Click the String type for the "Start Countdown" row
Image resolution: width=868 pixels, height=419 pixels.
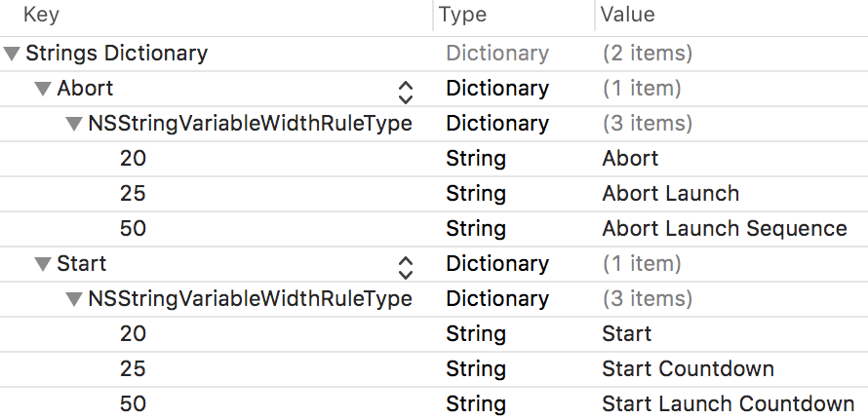click(476, 369)
